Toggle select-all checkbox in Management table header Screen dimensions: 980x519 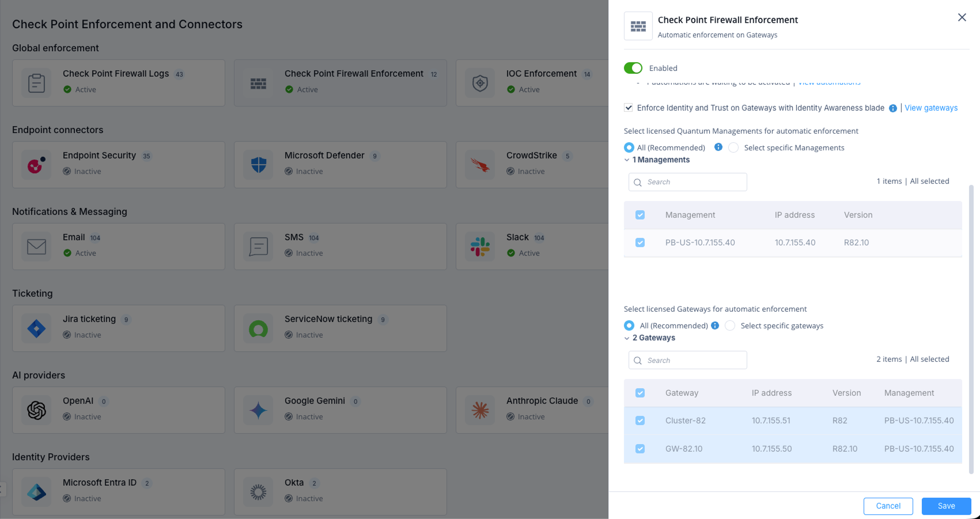(640, 215)
